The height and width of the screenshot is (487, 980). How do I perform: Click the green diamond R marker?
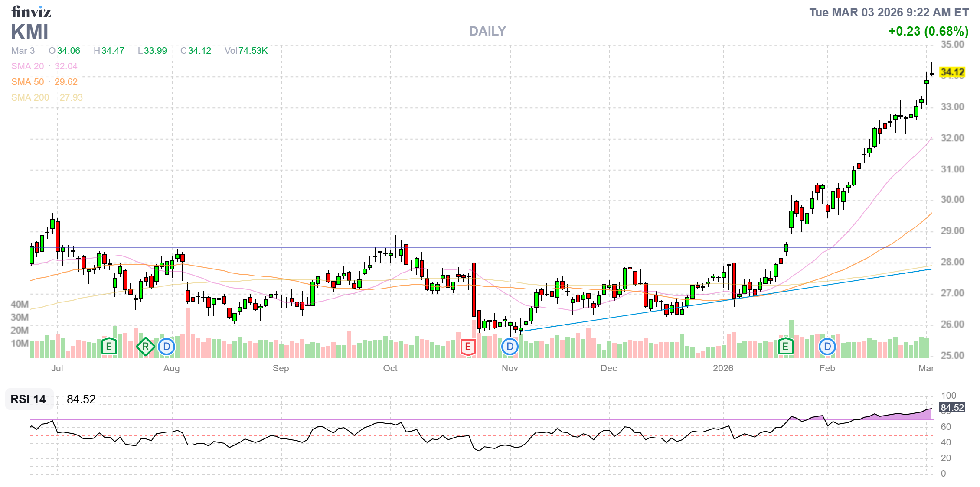click(146, 347)
